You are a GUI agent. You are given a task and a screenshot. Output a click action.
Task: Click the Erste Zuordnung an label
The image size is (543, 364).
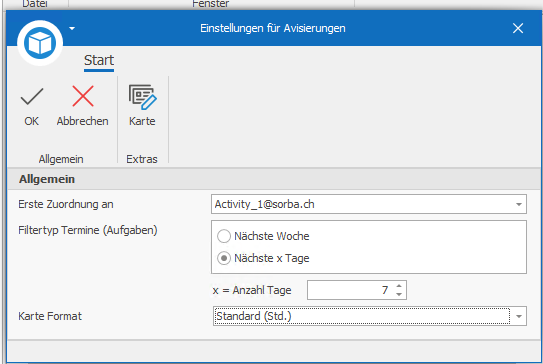point(66,204)
